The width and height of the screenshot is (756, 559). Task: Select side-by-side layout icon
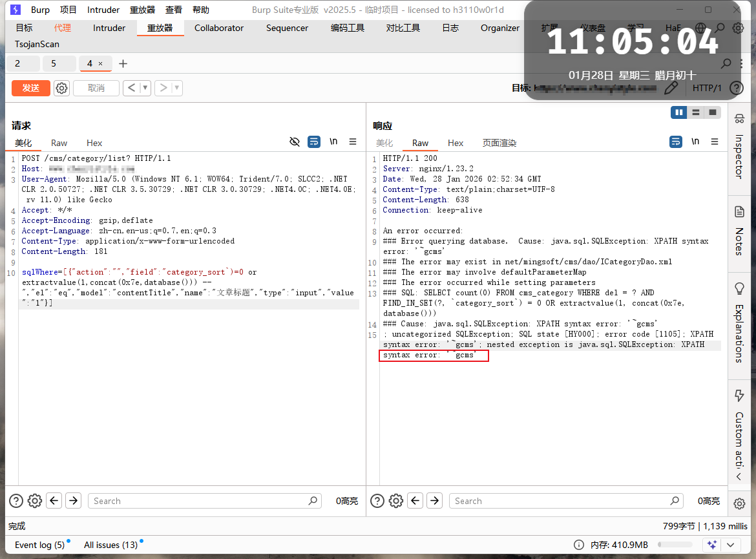click(x=679, y=112)
